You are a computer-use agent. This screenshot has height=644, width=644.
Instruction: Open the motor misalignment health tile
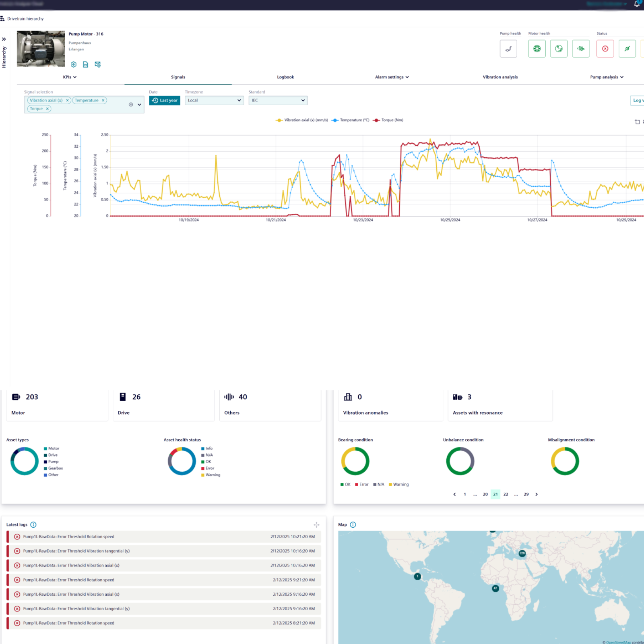pos(581,49)
